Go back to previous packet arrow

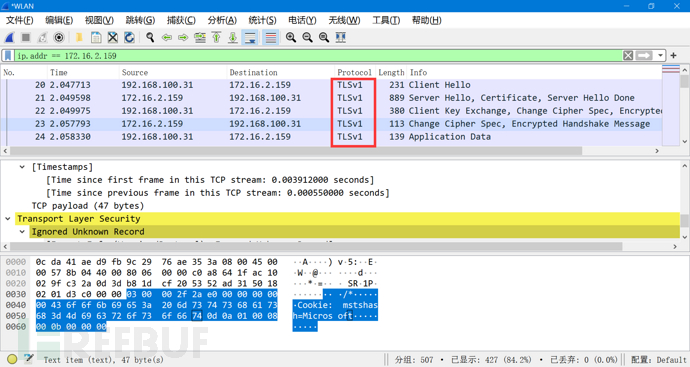pos(167,37)
